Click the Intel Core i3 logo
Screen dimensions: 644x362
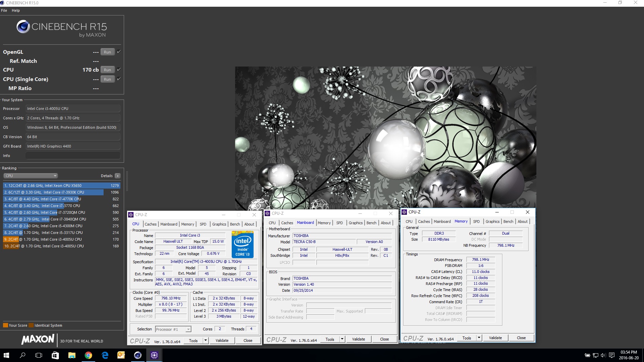[242, 244]
